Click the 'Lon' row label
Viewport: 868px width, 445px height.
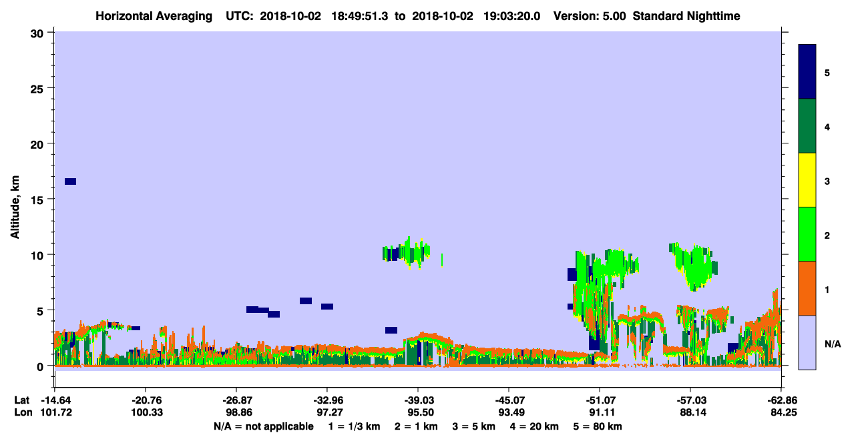(x=22, y=412)
